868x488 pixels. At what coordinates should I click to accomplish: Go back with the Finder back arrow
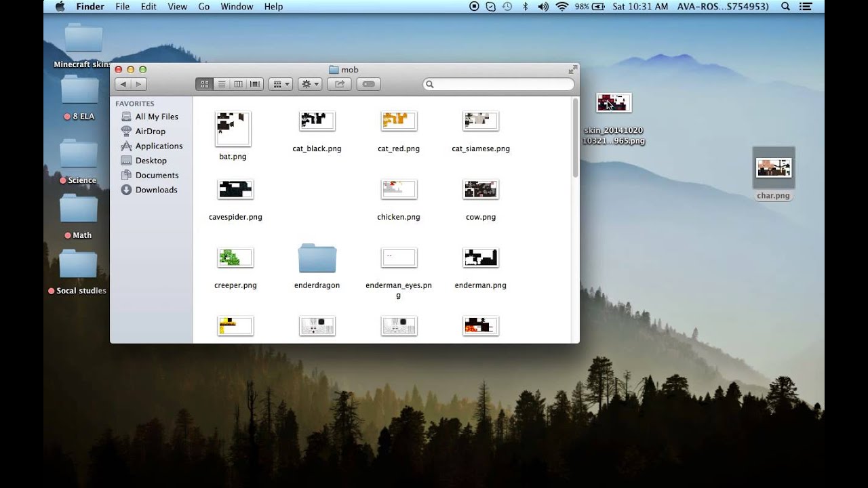(x=123, y=84)
